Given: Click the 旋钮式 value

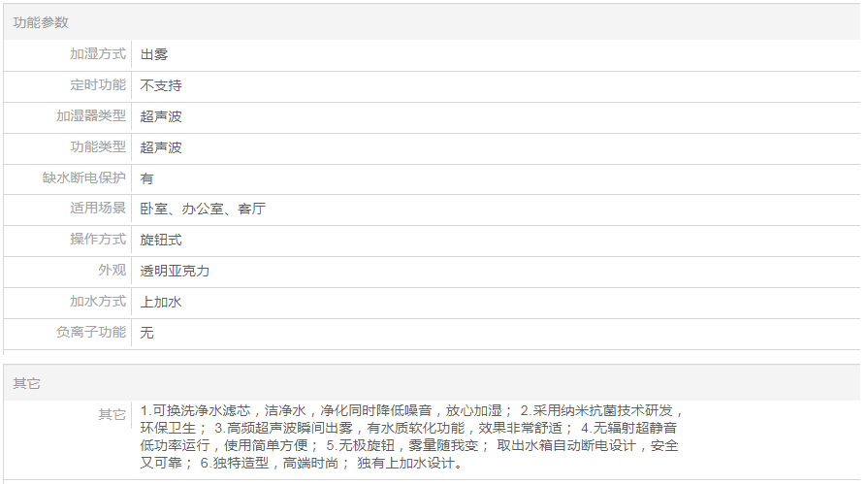Looking at the screenshot, I should click(x=161, y=240).
